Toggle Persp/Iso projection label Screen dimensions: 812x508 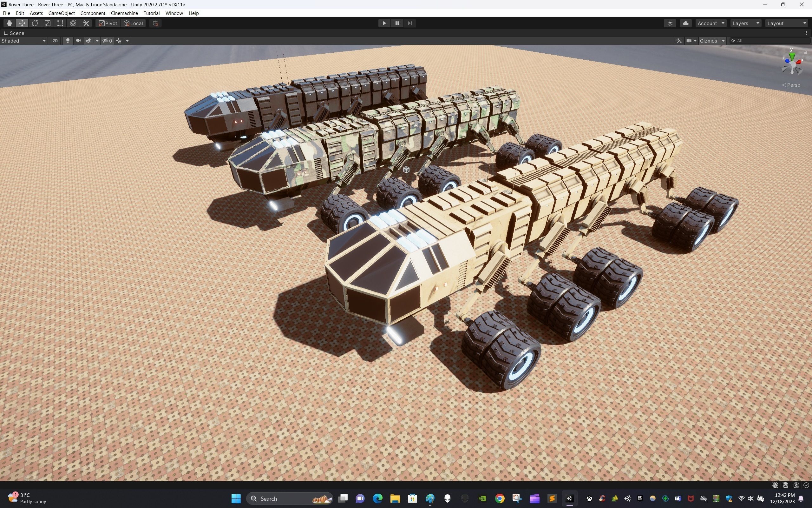791,85
